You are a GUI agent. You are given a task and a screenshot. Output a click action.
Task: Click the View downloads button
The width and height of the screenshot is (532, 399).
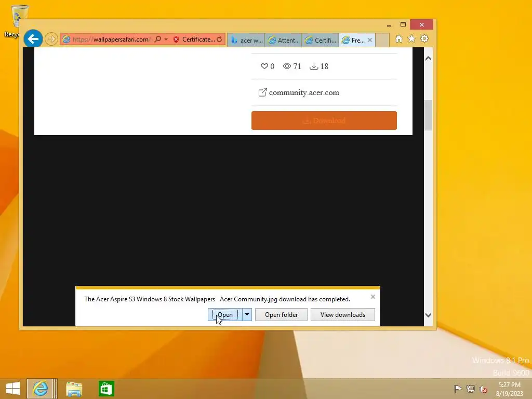(343, 315)
